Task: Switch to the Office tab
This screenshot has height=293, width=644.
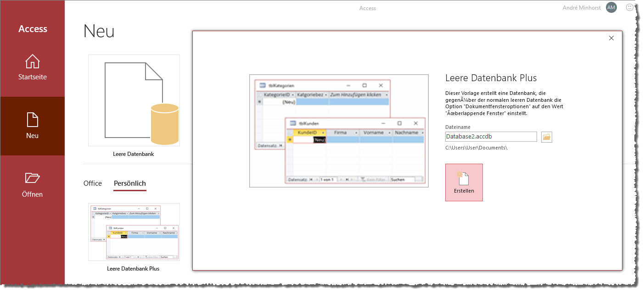Action: click(92, 183)
